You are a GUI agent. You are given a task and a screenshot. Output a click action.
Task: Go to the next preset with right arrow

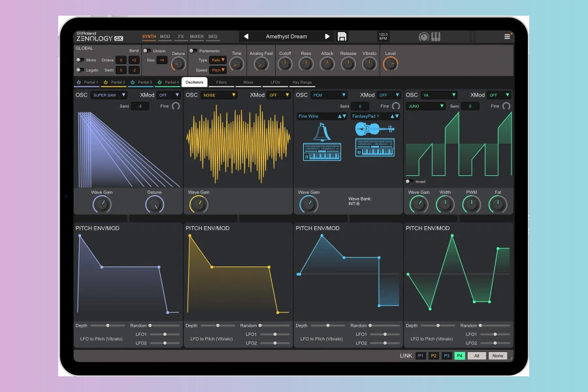tap(327, 37)
